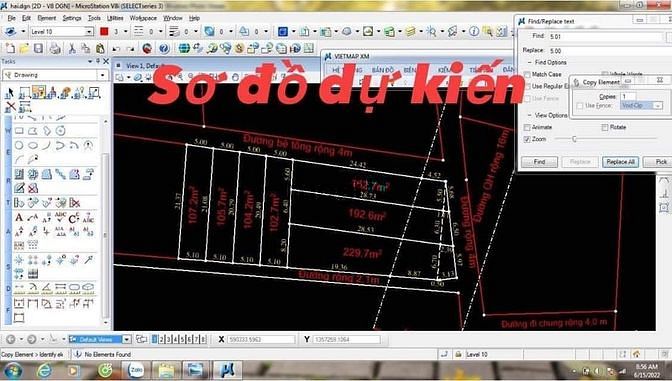Click the red active color swatch

tap(104, 31)
